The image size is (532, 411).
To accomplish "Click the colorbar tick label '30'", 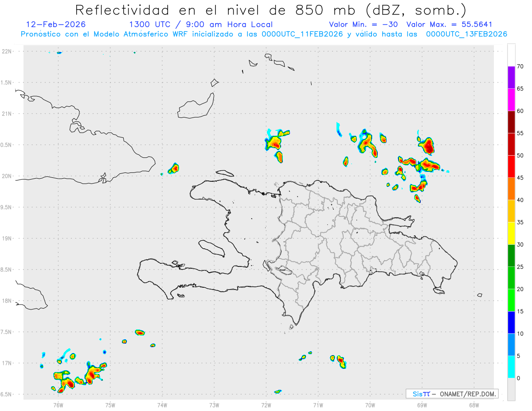I will click(520, 245).
